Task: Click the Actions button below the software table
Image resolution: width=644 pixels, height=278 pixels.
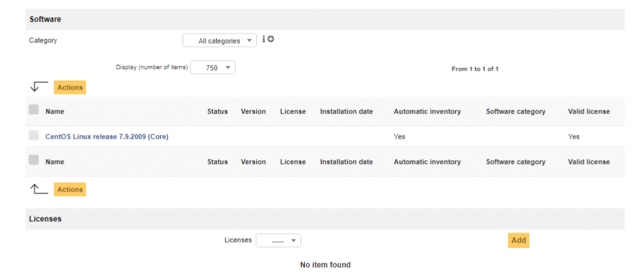Action: tap(70, 190)
